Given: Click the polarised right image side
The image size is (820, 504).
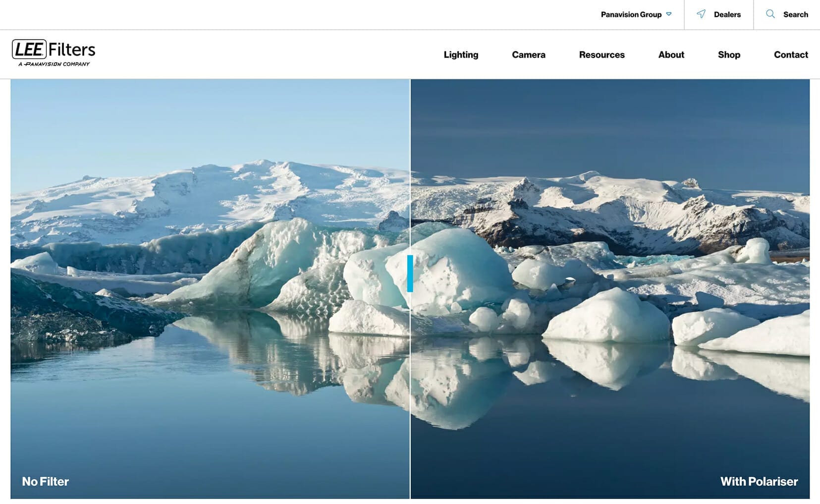Looking at the screenshot, I should [x=610, y=289].
